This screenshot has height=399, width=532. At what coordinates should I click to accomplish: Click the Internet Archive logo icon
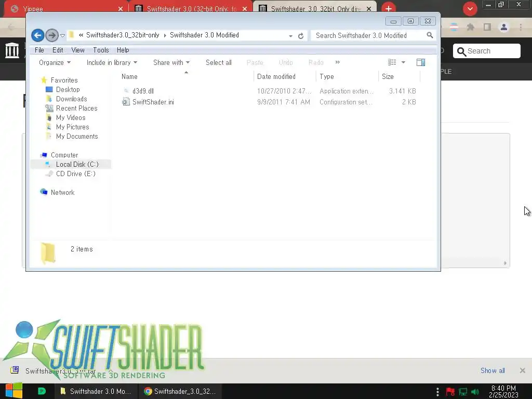[x=12, y=50]
